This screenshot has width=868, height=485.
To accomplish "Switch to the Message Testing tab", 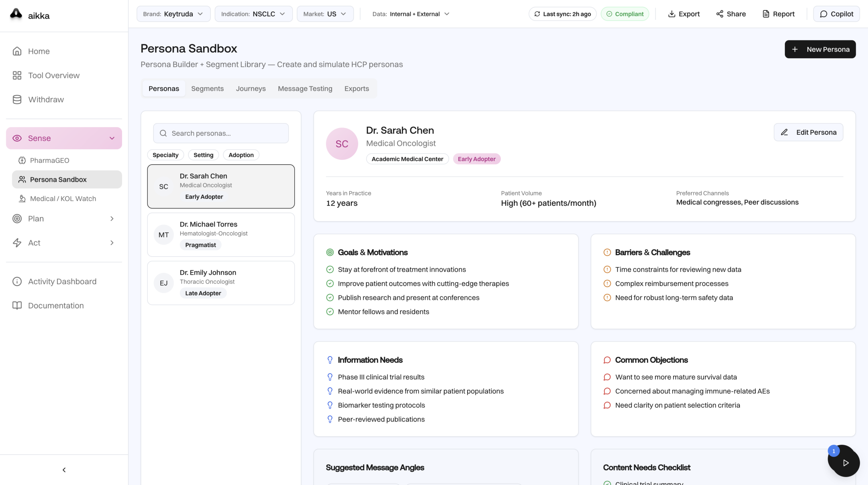I will 305,89.
